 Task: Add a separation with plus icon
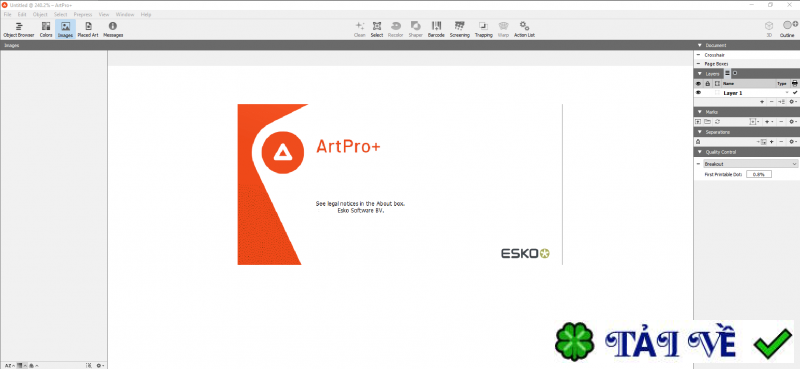pos(771,141)
